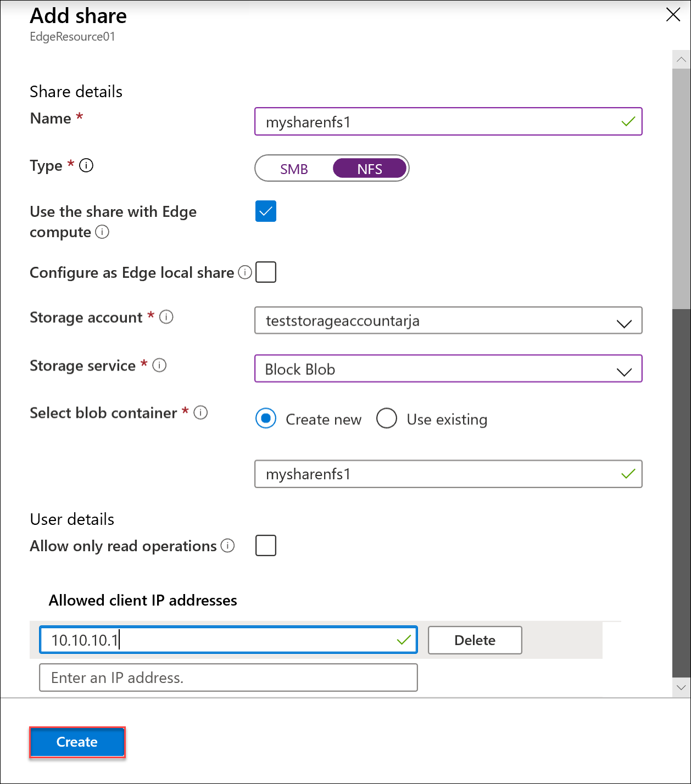The width and height of the screenshot is (691, 784).
Task: Select the Use existing radio button
Action: pos(387,418)
